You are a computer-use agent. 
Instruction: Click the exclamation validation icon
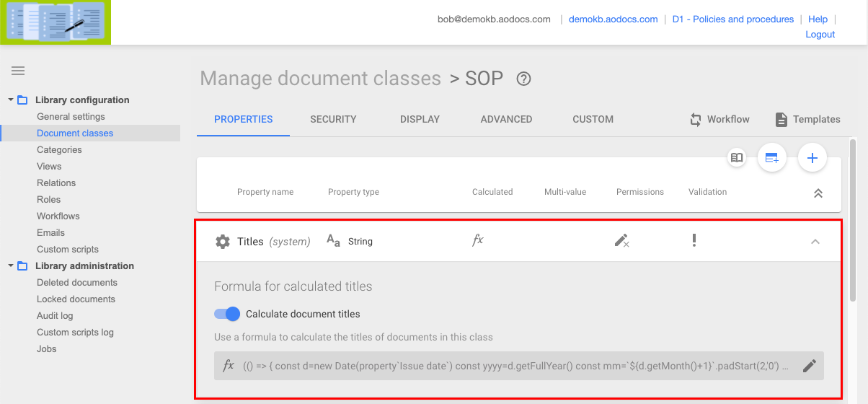(x=694, y=241)
